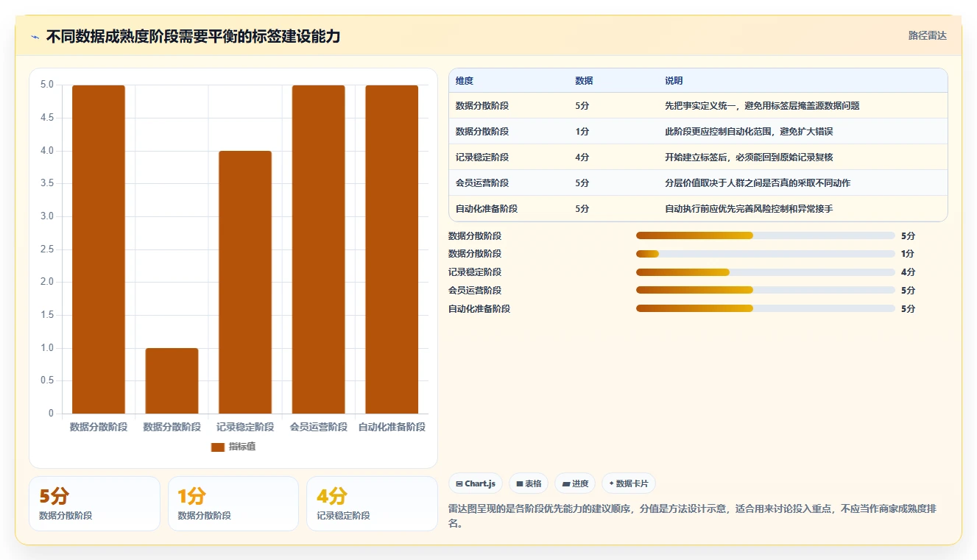Image resolution: width=977 pixels, height=560 pixels.
Task: Click the 说明 table column header
Action: click(674, 81)
